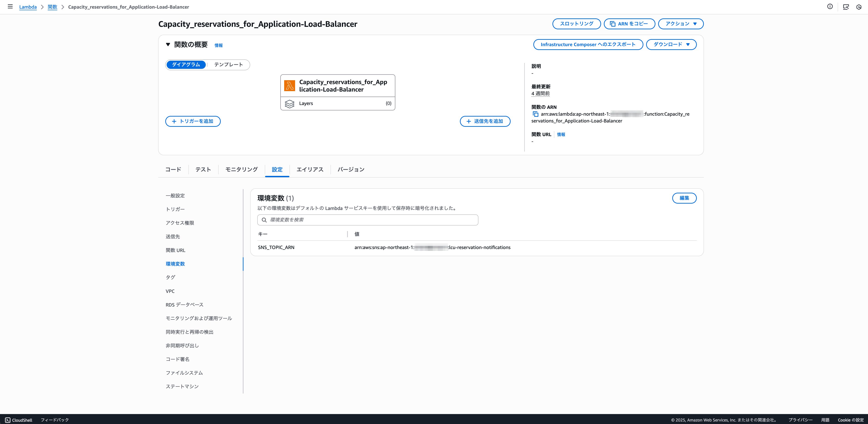Open コード署名 settings

(x=178, y=359)
